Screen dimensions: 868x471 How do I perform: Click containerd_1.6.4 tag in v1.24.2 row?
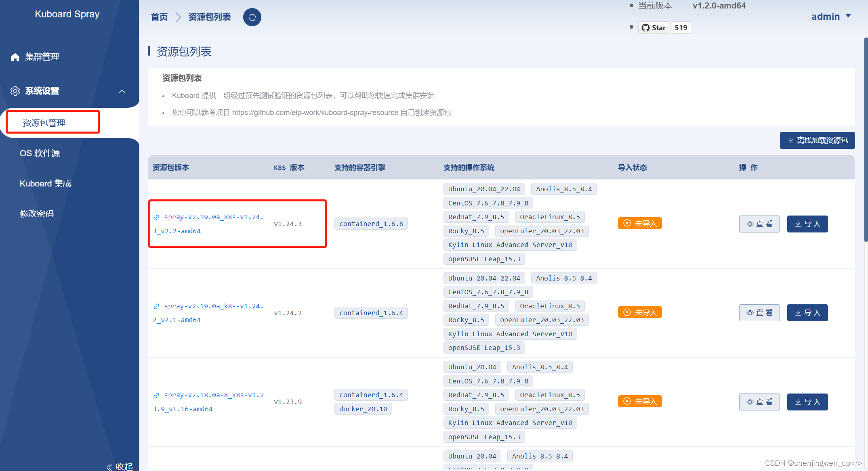point(371,313)
